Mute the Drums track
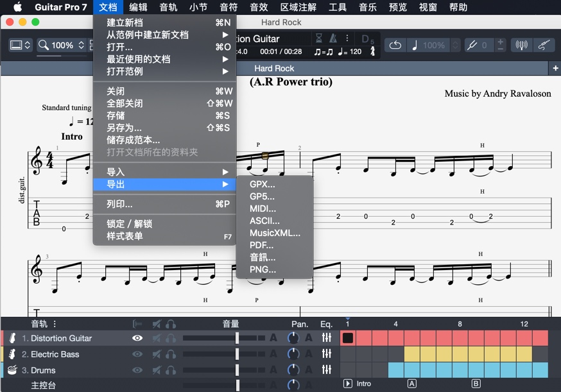 [x=157, y=370]
